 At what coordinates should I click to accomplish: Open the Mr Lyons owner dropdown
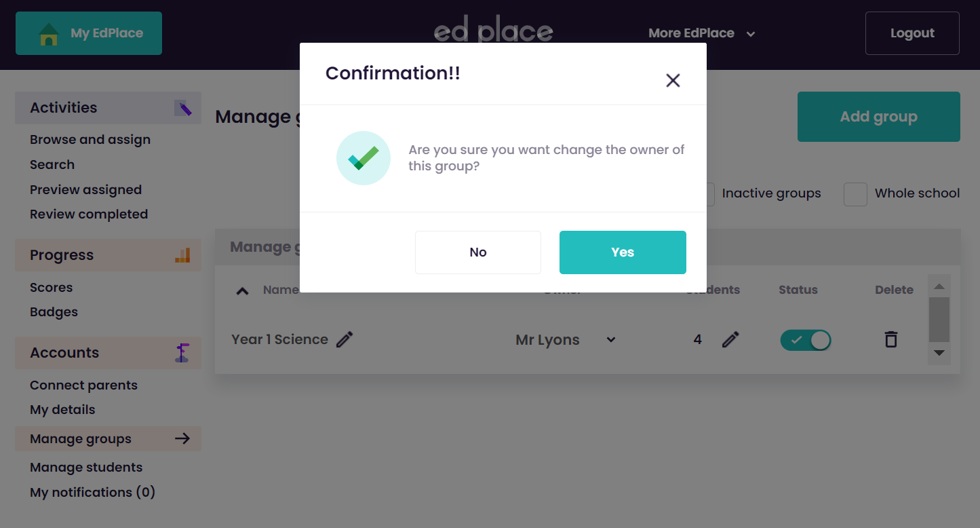click(x=611, y=339)
